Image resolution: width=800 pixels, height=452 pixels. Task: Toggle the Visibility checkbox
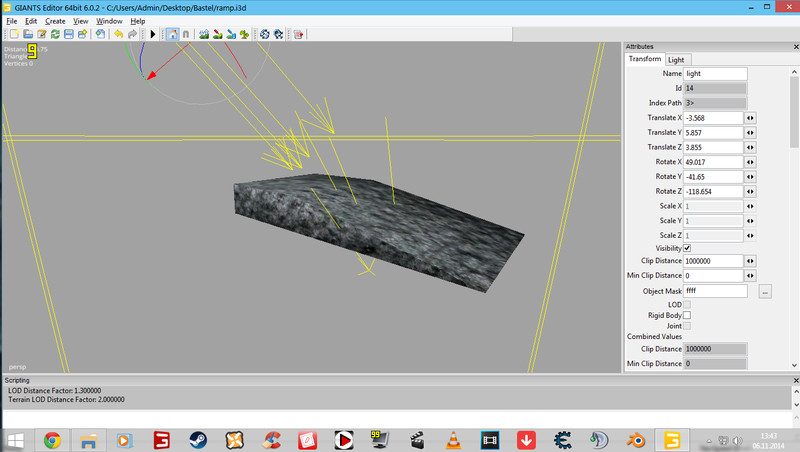[x=687, y=247]
